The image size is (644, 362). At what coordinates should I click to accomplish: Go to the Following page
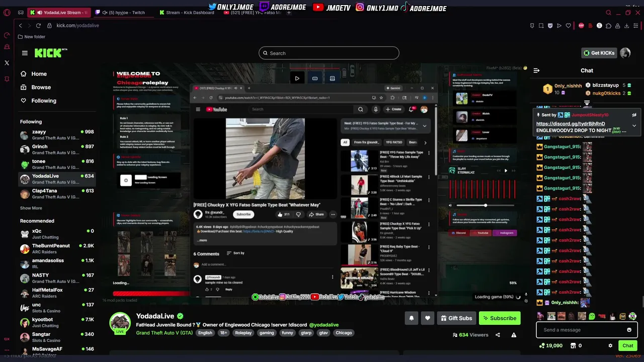[x=38, y=101]
